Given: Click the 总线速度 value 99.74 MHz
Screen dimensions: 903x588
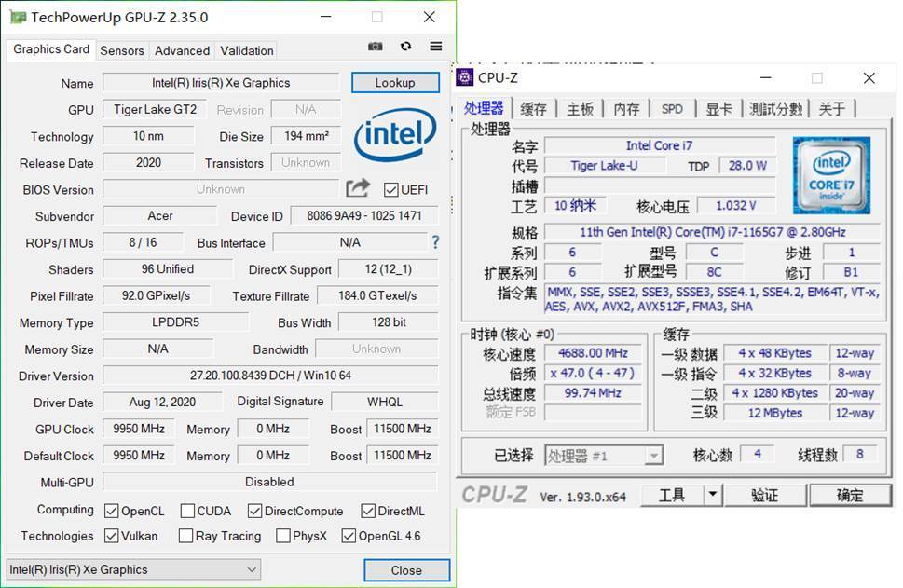Looking at the screenshot, I should (x=594, y=392).
